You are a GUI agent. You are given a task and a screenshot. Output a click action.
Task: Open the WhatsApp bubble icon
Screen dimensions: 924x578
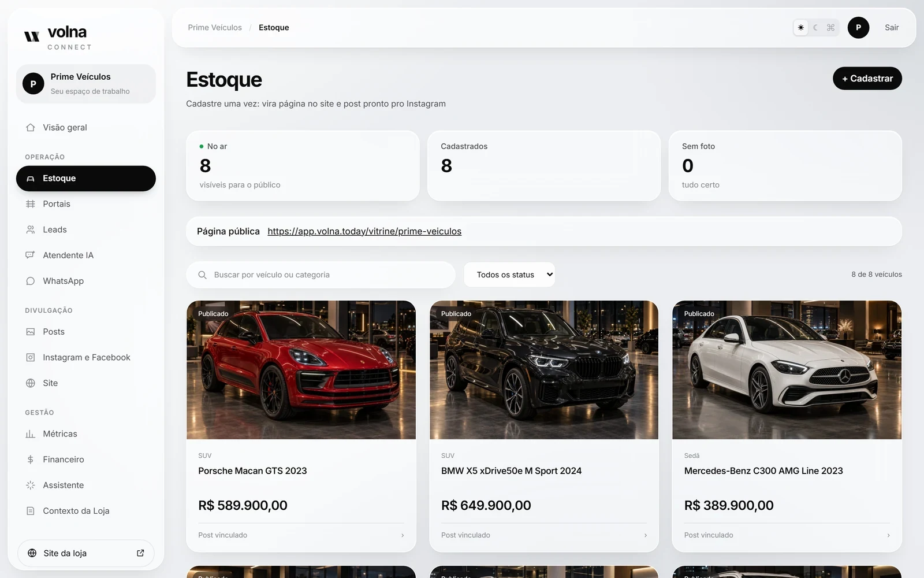[x=31, y=281]
